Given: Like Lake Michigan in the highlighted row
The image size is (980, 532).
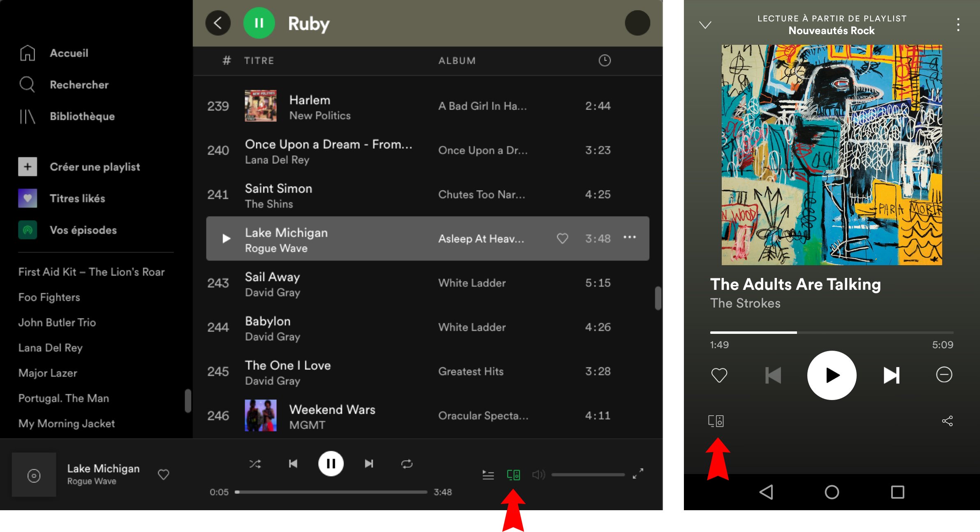Looking at the screenshot, I should [x=562, y=238].
